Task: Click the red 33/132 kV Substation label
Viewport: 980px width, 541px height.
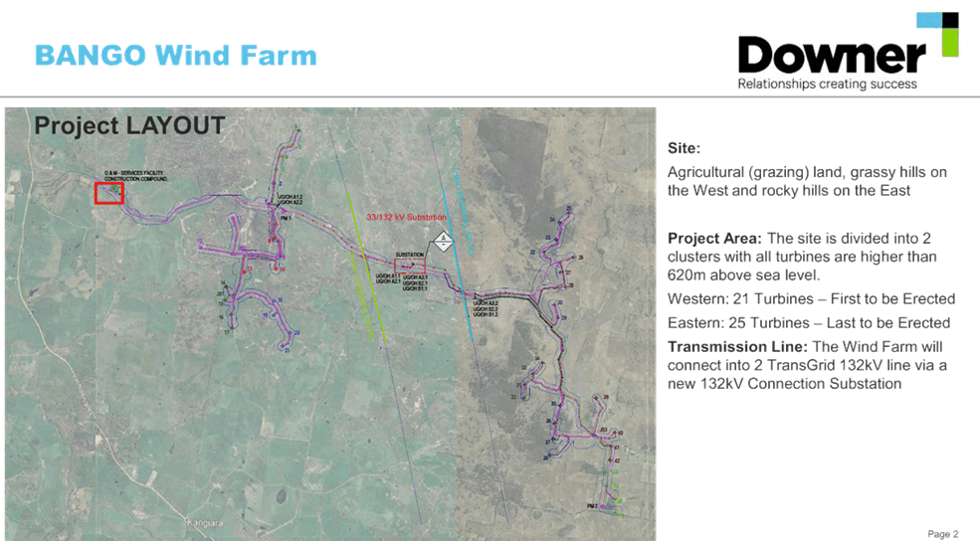Action: point(404,217)
